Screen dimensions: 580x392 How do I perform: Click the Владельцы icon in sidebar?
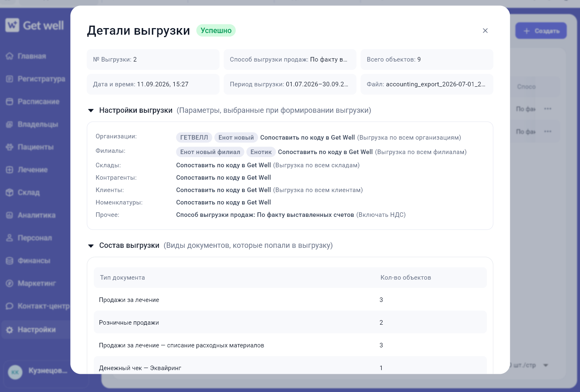pos(10,124)
